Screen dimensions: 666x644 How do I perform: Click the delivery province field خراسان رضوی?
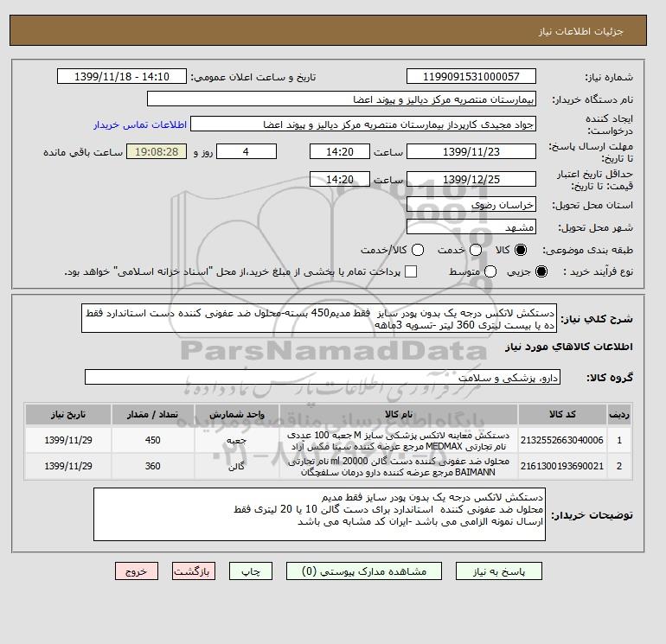pos(471,205)
